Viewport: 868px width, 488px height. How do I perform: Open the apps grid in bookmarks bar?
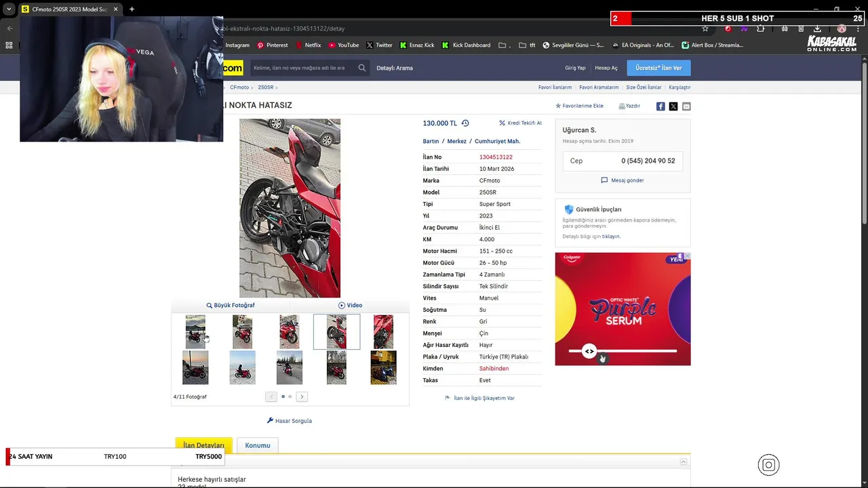tap(9, 45)
